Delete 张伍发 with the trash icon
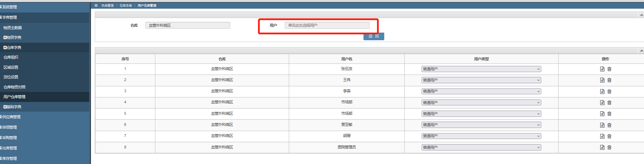 point(609,69)
